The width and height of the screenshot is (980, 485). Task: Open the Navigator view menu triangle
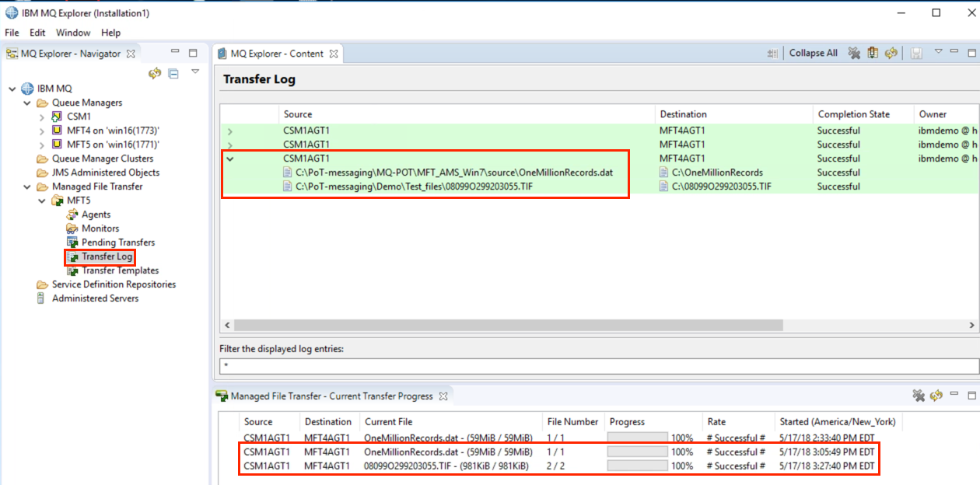pos(195,72)
